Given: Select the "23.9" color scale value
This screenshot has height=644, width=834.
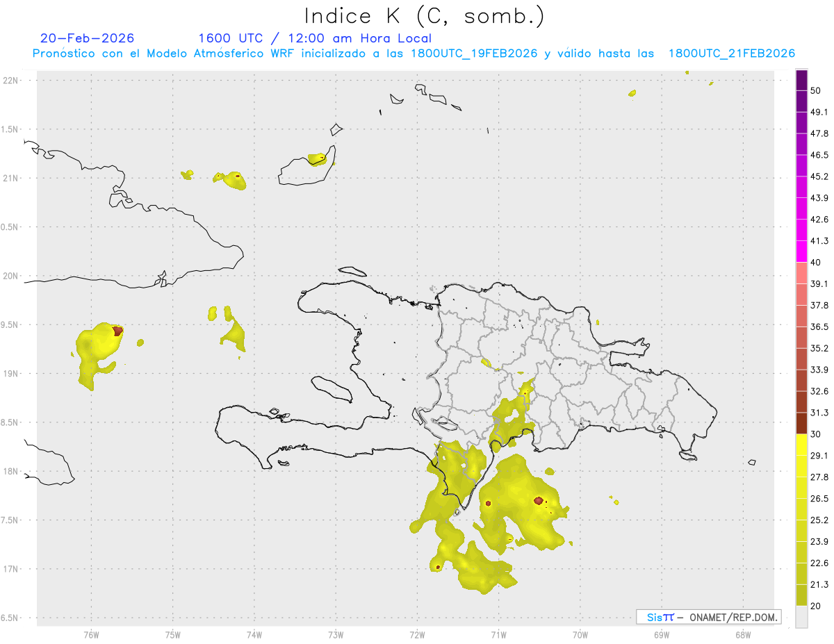Looking at the screenshot, I should coord(819,541).
